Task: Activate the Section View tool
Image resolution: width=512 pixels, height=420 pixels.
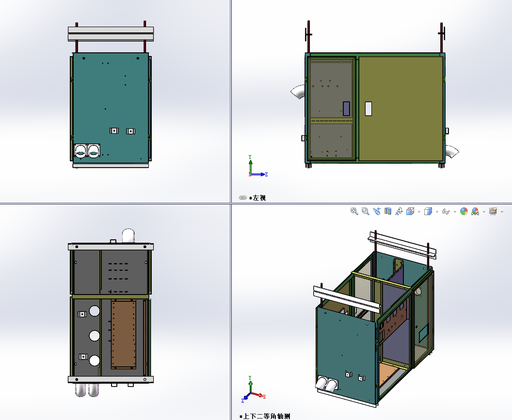Action: click(x=387, y=211)
